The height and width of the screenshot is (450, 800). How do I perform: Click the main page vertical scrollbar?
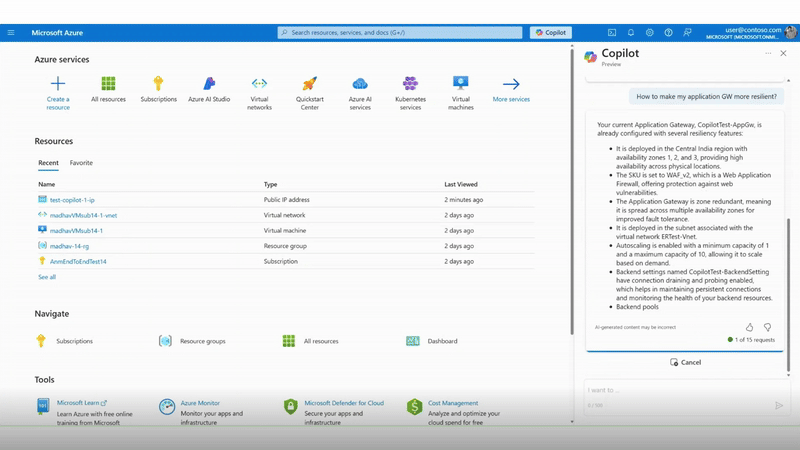(x=572, y=191)
